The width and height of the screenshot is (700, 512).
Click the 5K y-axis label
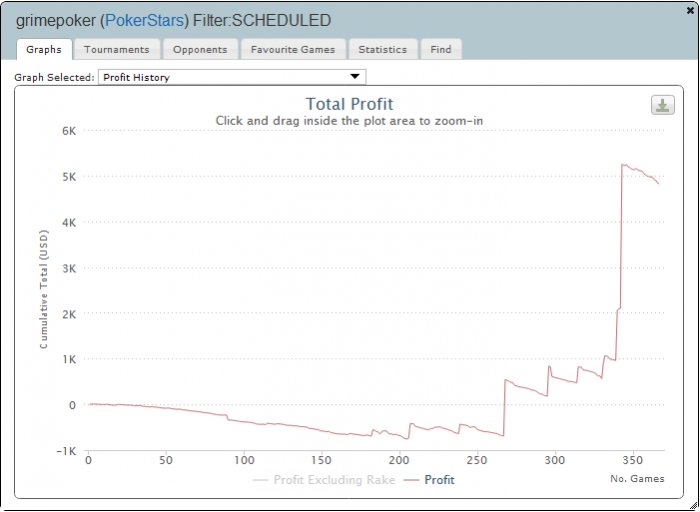point(67,177)
